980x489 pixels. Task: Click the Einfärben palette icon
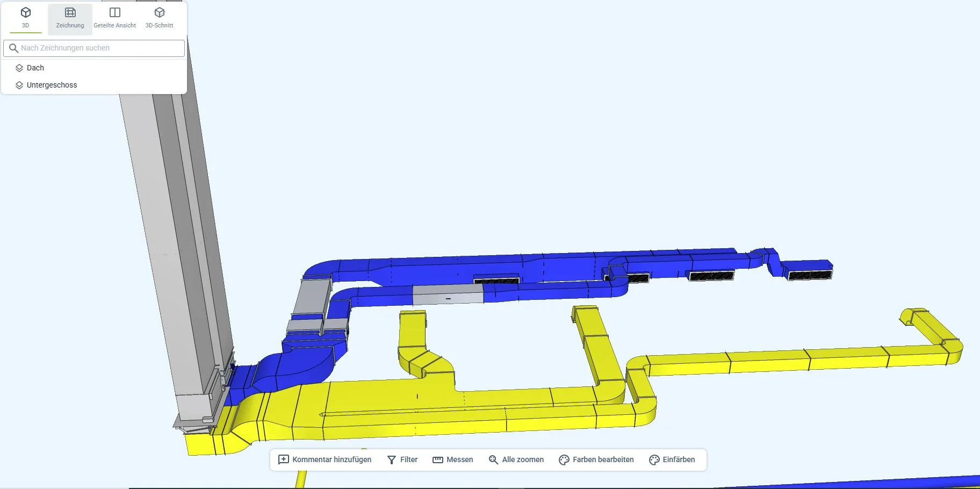point(654,460)
